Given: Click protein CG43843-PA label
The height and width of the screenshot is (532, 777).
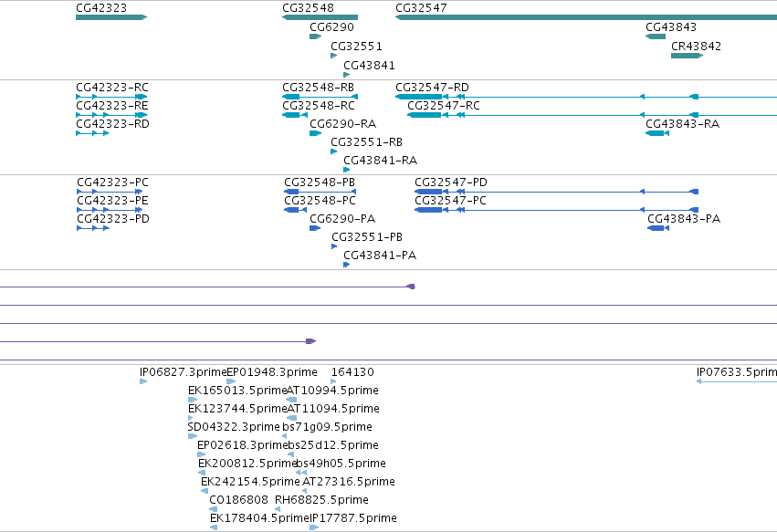Looking at the screenshot, I should (684, 219).
